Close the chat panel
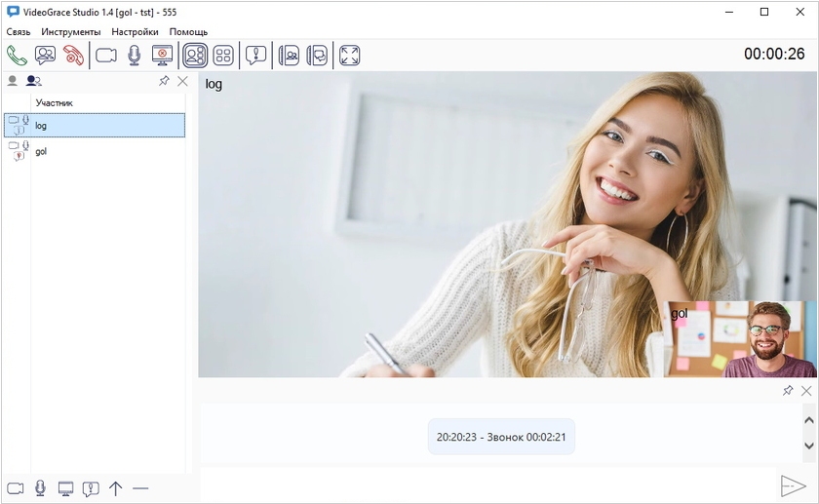The height and width of the screenshot is (504, 819). tap(806, 391)
